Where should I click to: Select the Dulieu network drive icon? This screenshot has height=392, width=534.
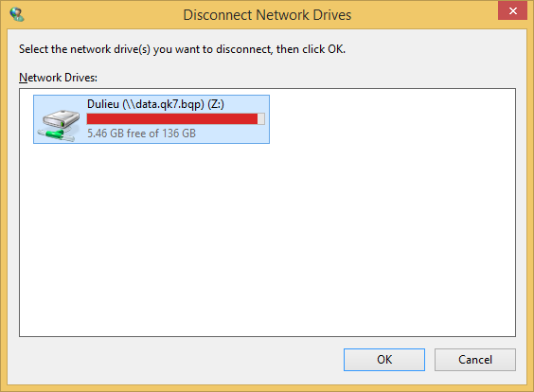coord(59,125)
